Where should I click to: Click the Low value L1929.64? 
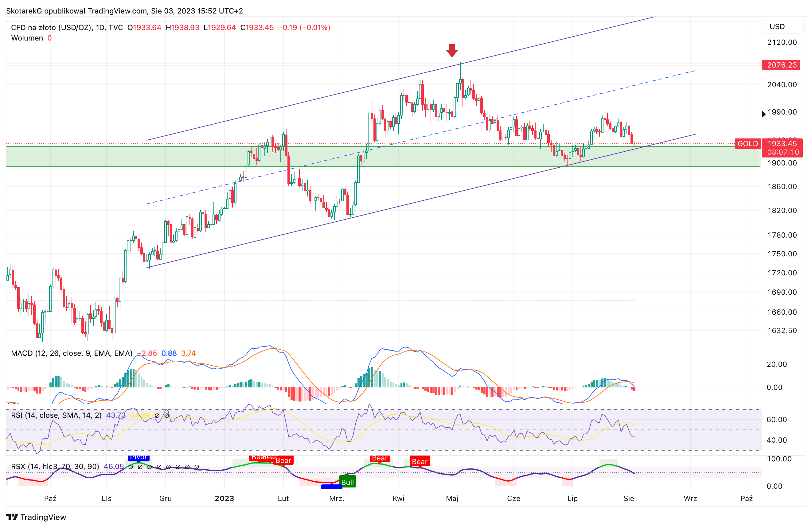click(219, 27)
